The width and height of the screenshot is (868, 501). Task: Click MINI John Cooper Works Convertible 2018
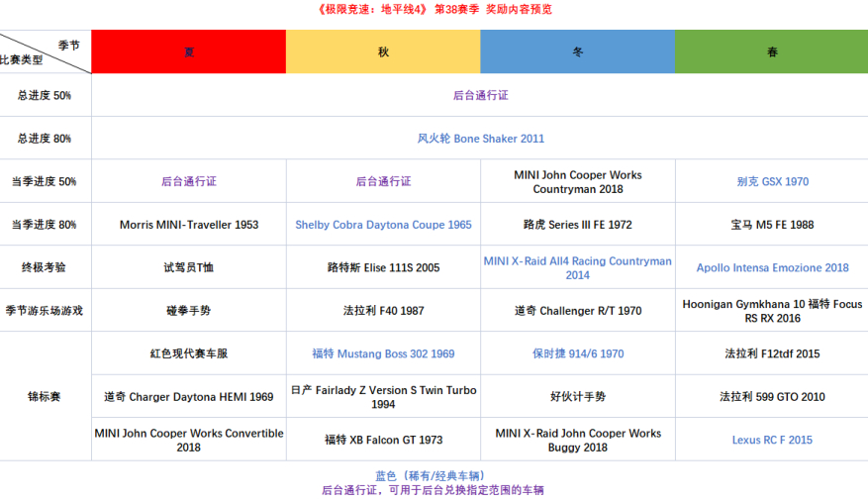(x=189, y=440)
